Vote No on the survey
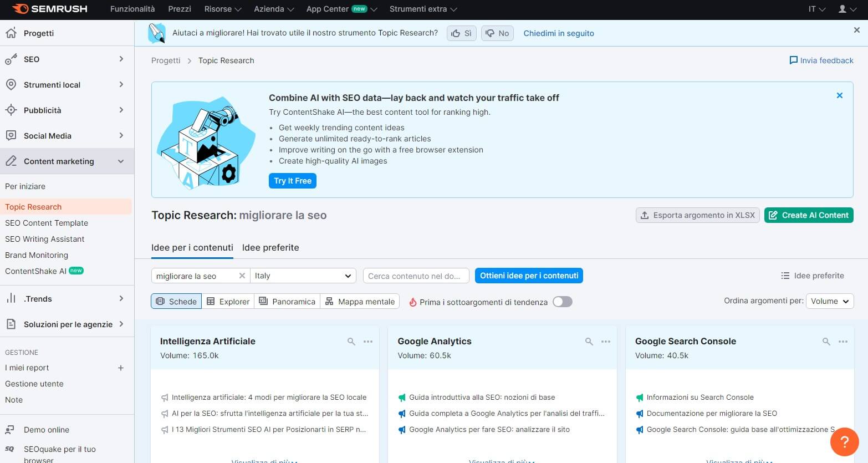This screenshot has width=868, height=463. [497, 33]
